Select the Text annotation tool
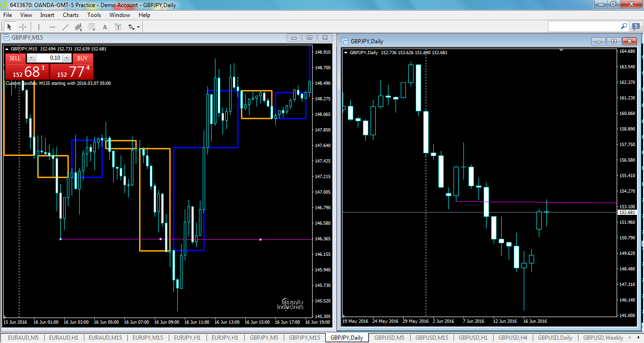The image size is (644, 343). point(105,26)
